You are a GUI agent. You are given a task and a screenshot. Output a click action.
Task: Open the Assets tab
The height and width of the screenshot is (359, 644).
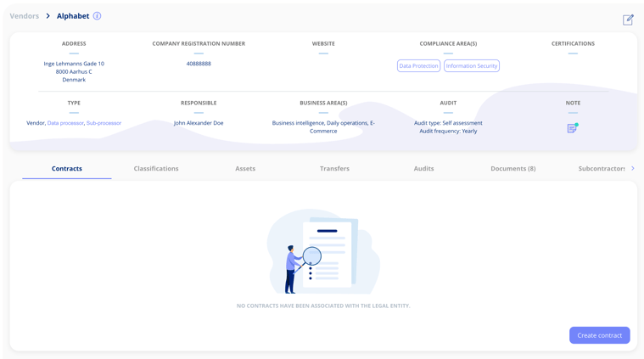tap(245, 169)
